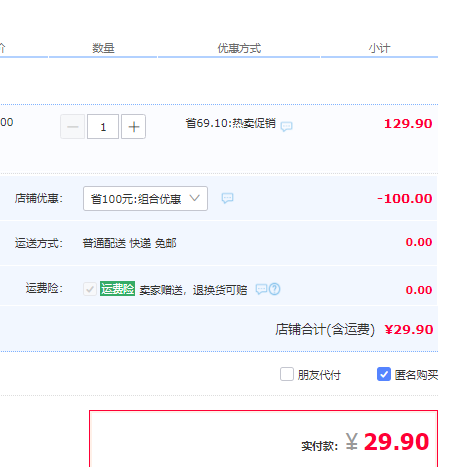Open comment icon beside 店铺优惠 dropdown
Image resolution: width=474 pixels, height=467 pixels.
tap(227, 198)
